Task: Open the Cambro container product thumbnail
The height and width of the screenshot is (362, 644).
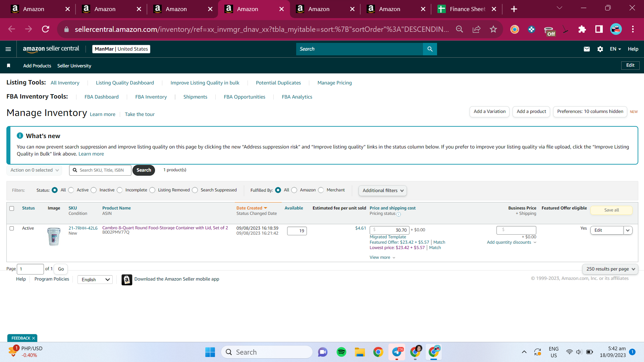Action: (54, 236)
